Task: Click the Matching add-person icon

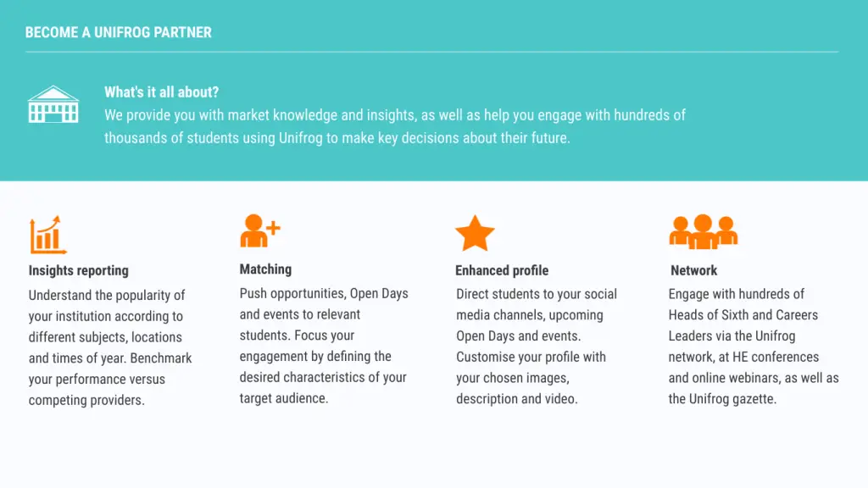Action: tap(259, 230)
